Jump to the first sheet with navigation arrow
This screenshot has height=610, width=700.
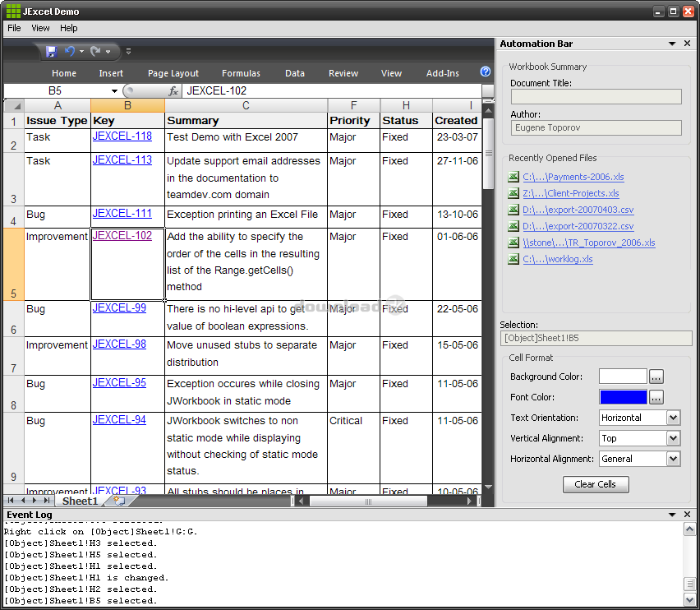pos(11,500)
